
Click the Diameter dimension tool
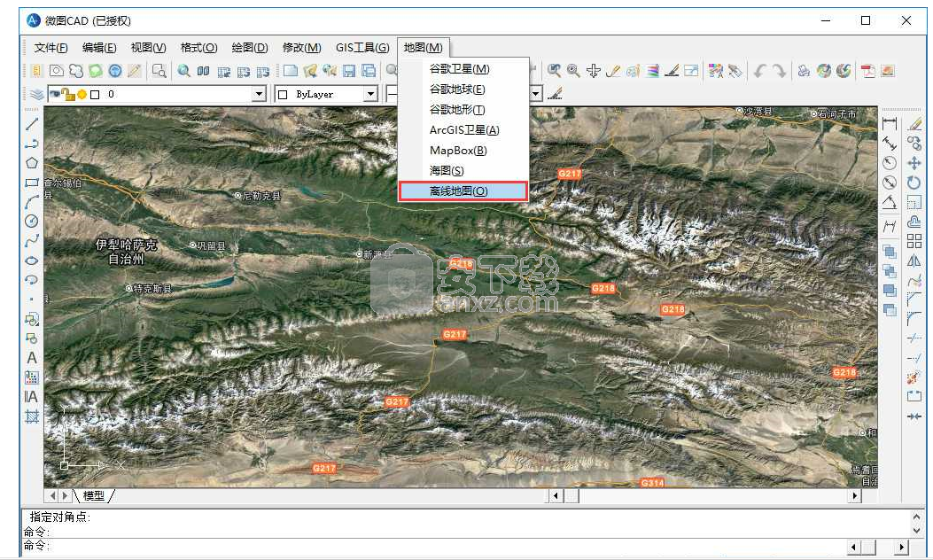coord(890,183)
